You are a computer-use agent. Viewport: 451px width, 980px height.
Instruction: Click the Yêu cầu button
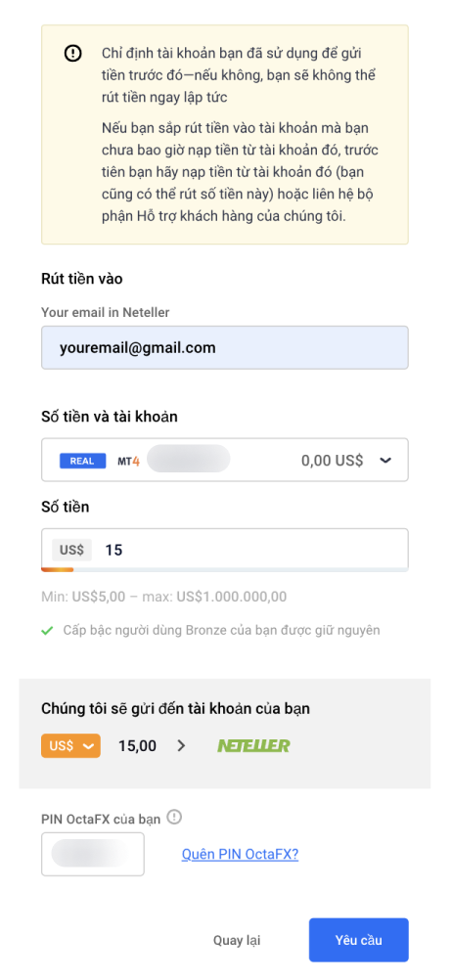click(358, 940)
